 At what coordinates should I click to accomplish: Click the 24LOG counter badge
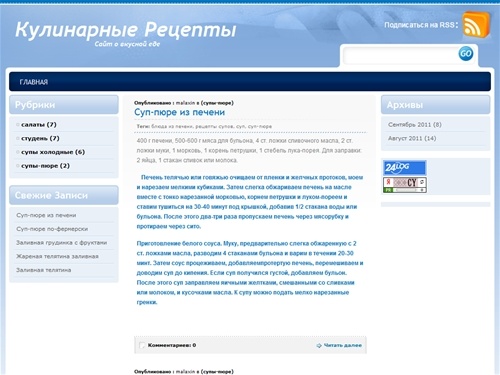pyautogui.click(x=405, y=168)
